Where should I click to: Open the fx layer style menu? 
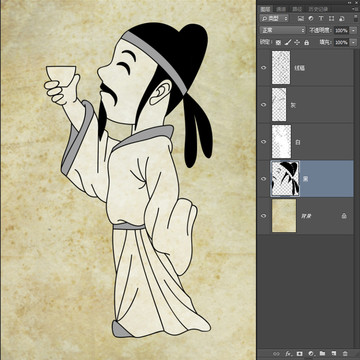point(288,353)
